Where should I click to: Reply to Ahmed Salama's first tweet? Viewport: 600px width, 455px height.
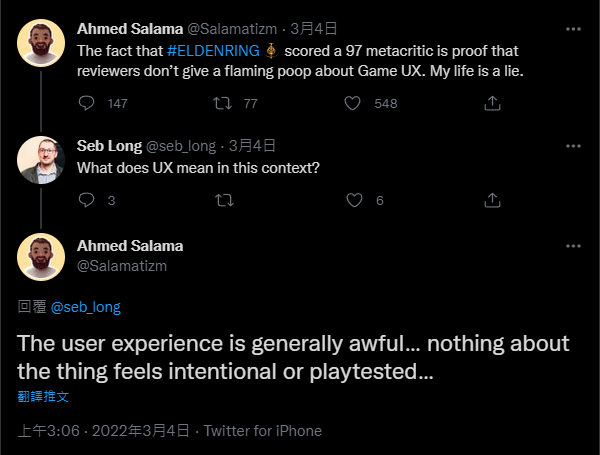point(87,103)
